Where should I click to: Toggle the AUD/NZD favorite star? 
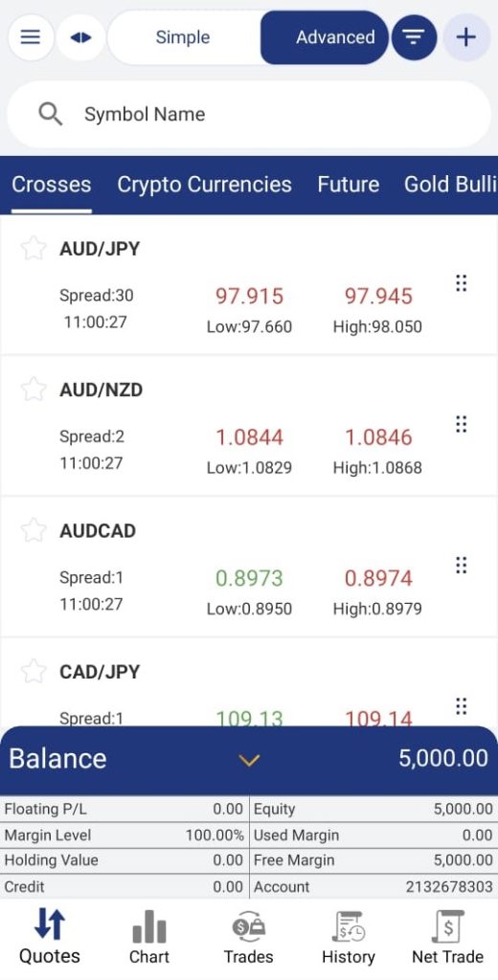click(34, 390)
